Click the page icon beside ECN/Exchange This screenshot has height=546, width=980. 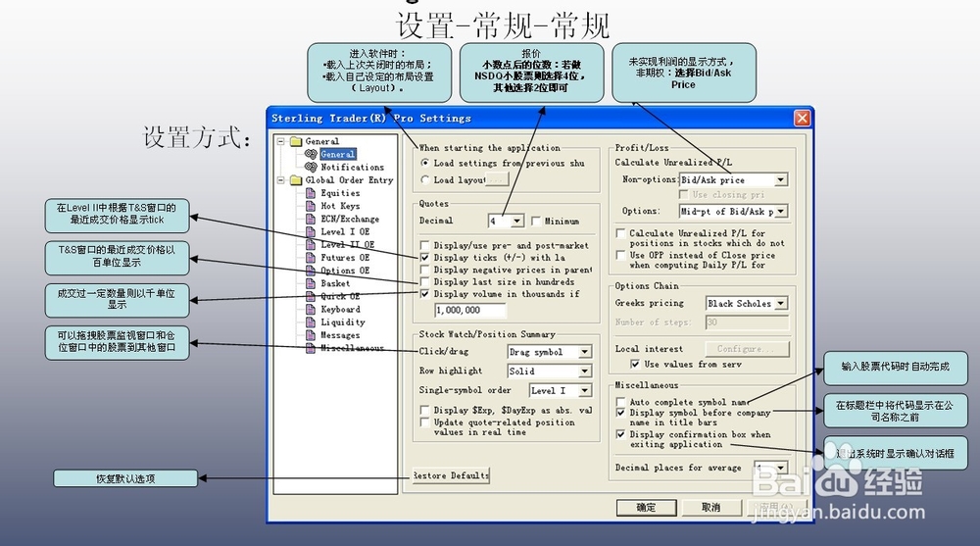[310, 219]
